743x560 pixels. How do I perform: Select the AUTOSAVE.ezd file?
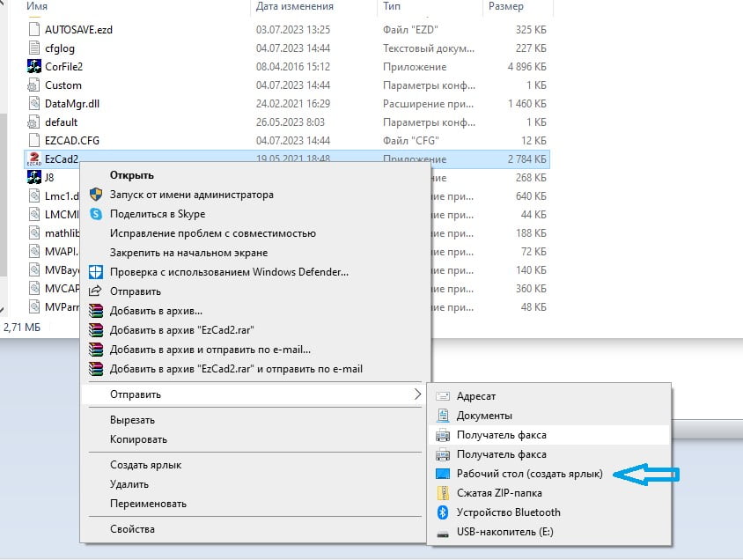pyautogui.click(x=78, y=29)
